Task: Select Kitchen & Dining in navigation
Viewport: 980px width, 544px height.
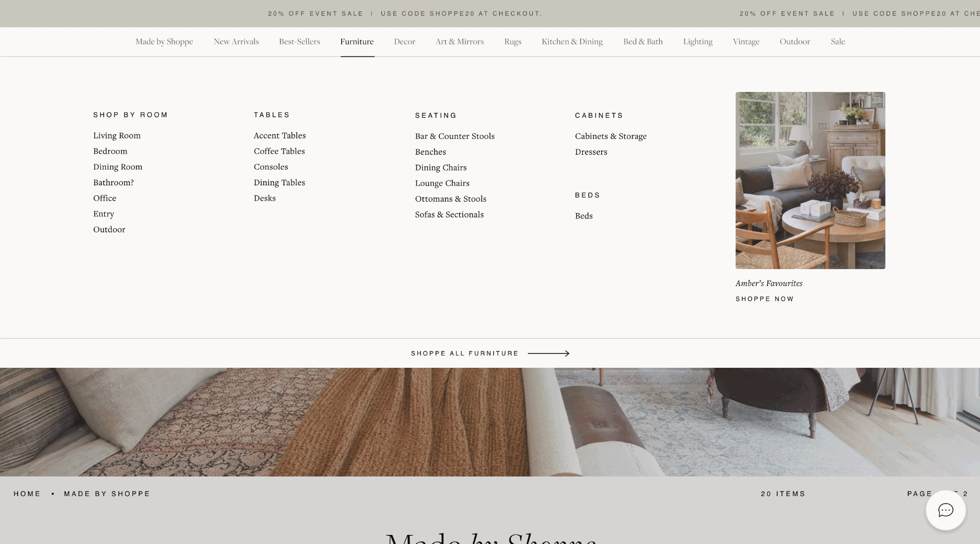Action: [572, 42]
